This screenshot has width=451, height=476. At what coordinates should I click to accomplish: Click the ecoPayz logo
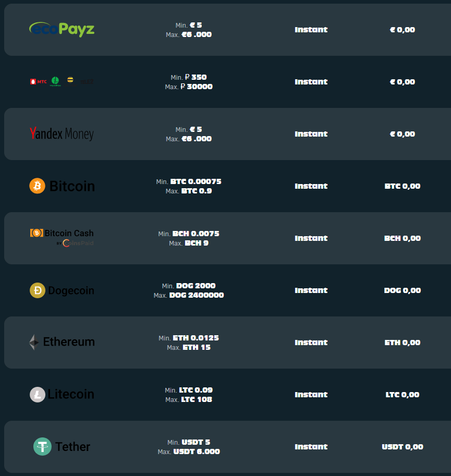pyautogui.click(x=62, y=29)
